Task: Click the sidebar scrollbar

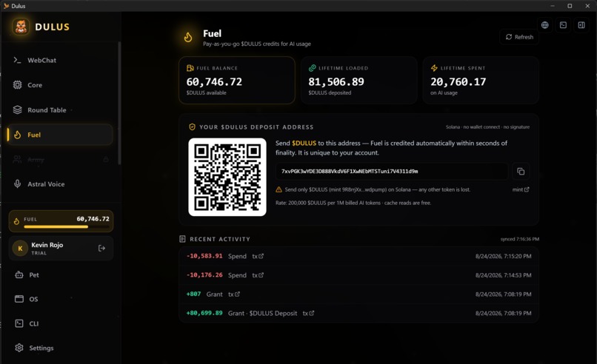Action: point(119,103)
